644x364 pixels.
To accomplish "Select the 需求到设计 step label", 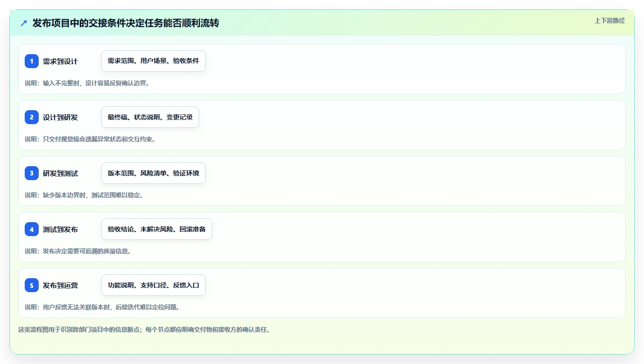I will click(60, 61).
